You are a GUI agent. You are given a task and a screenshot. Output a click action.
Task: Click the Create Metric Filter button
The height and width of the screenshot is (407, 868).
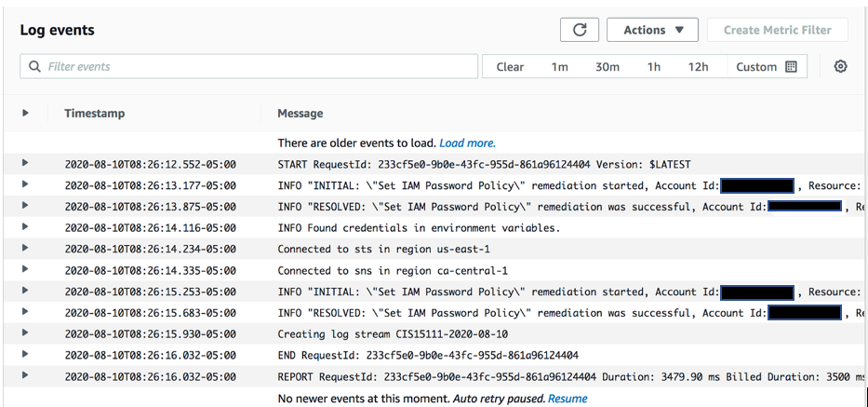[x=777, y=30]
